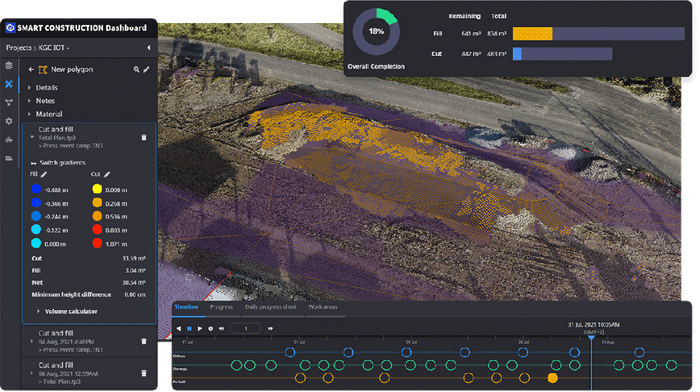The image size is (700, 392).
Task: Click the Fill progress bar
Action: [x=599, y=33]
